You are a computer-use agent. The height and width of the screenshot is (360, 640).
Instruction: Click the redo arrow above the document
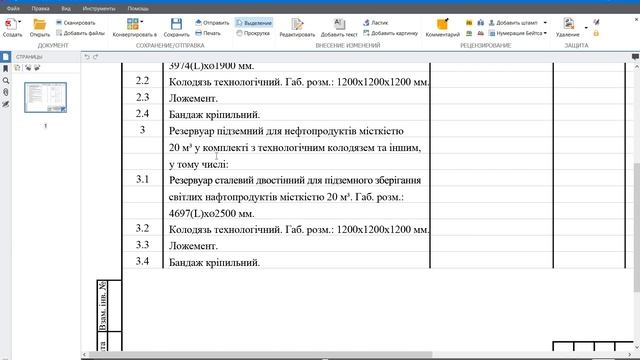point(96,57)
